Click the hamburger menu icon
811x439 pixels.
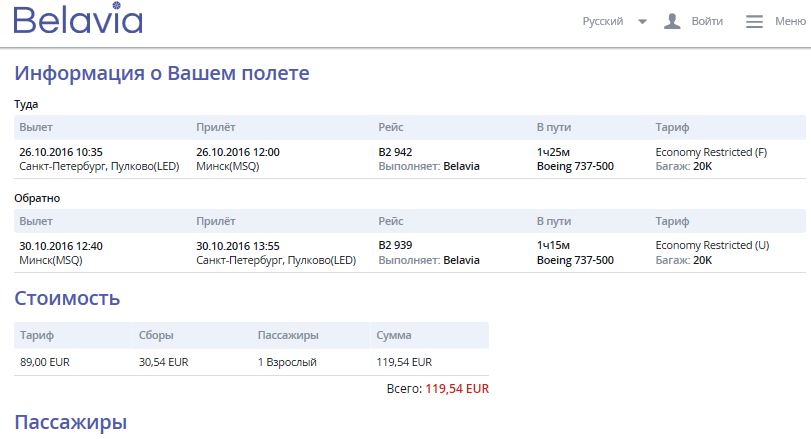(754, 21)
